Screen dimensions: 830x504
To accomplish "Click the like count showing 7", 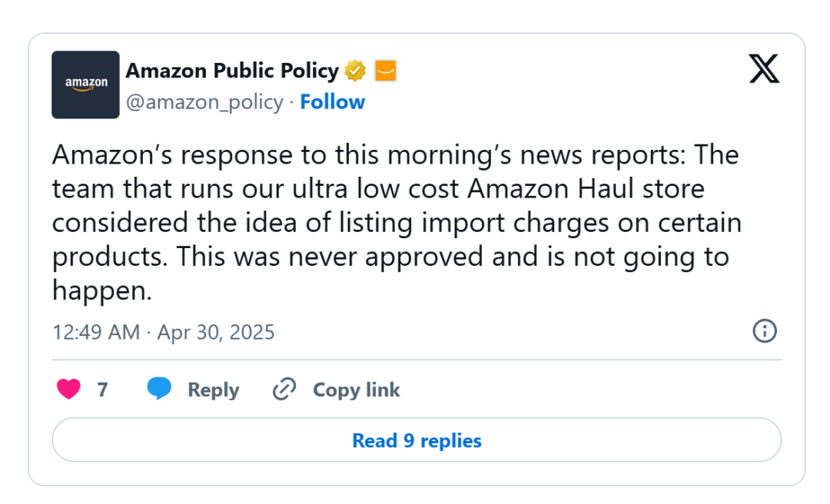I will [102, 390].
